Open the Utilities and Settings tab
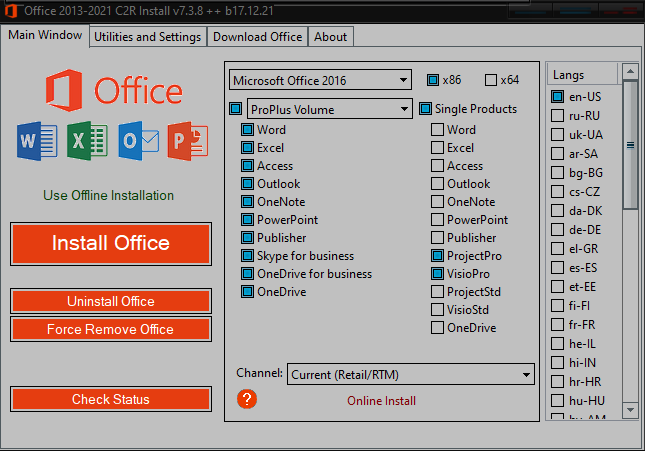This screenshot has height=451, width=645. 147,37
